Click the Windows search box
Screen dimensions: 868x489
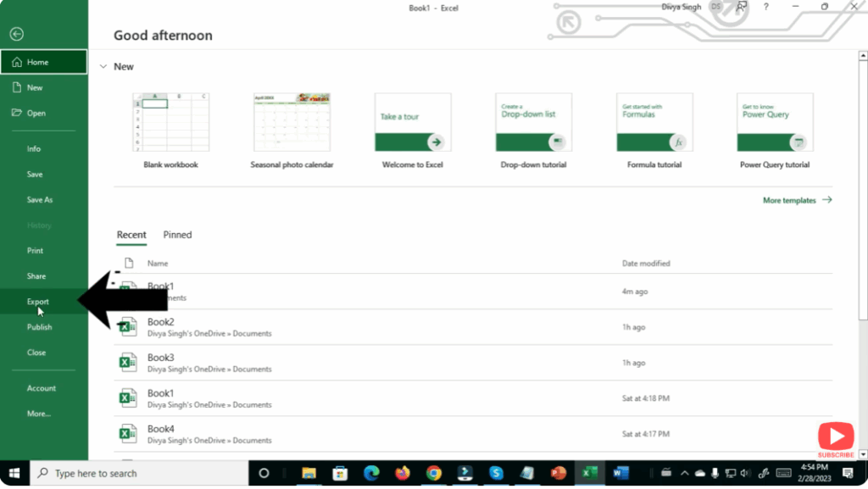pyautogui.click(x=140, y=473)
